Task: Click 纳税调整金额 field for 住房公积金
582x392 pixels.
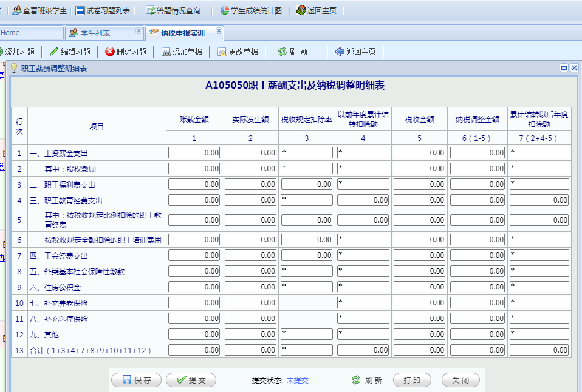Action: pyautogui.click(x=478, y=286)
